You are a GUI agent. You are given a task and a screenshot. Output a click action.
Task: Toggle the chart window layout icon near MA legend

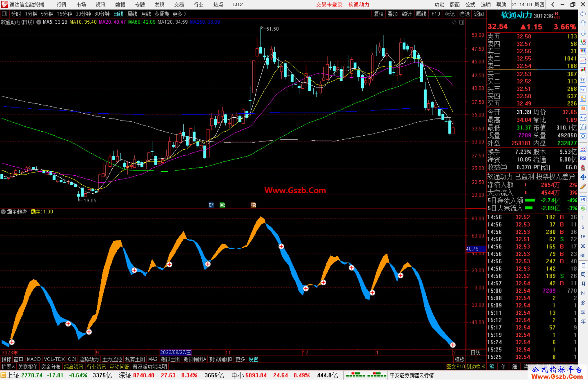pyautogui.click(x=462, y=22)
